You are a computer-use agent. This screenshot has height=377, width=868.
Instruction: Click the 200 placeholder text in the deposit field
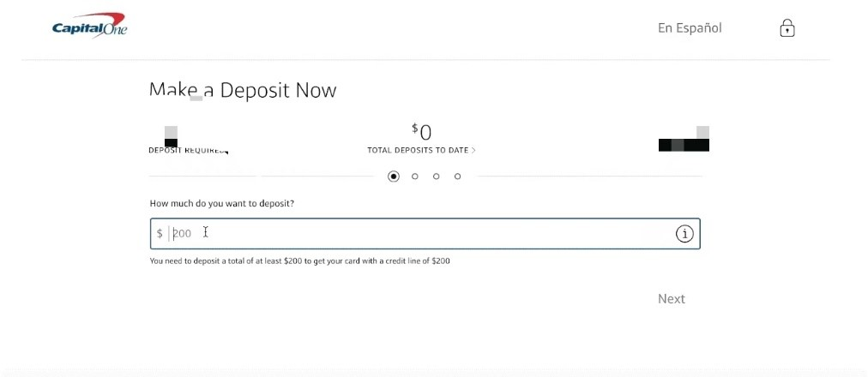tap(182, 234)
